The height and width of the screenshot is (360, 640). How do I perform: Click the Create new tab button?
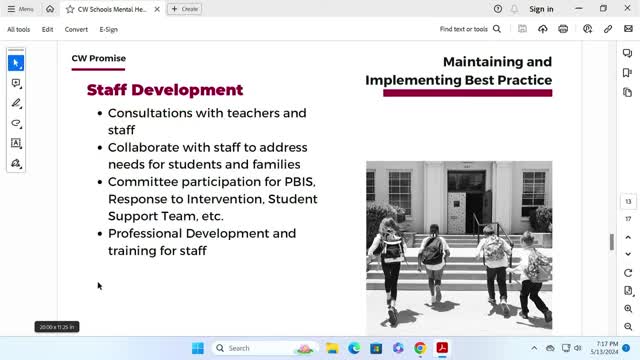(184, 9)
